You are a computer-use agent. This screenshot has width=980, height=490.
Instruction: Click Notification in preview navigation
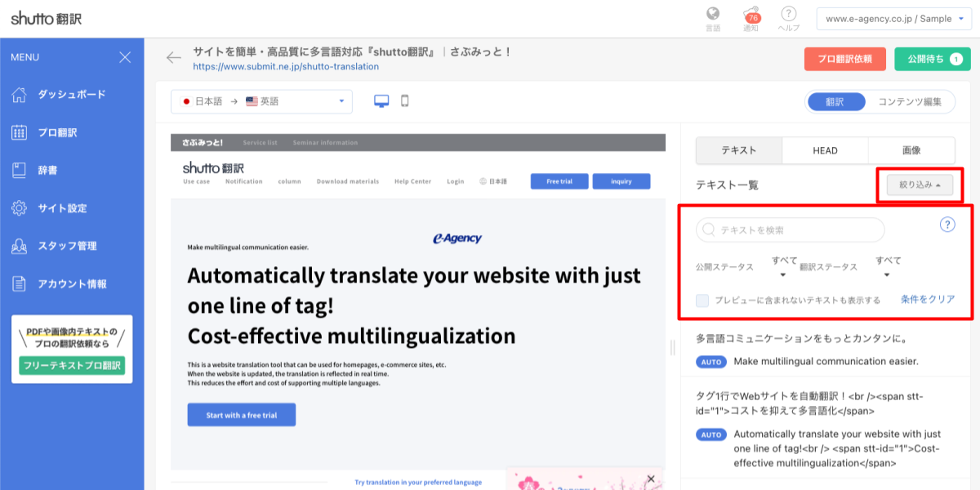[x=244, y=181]
